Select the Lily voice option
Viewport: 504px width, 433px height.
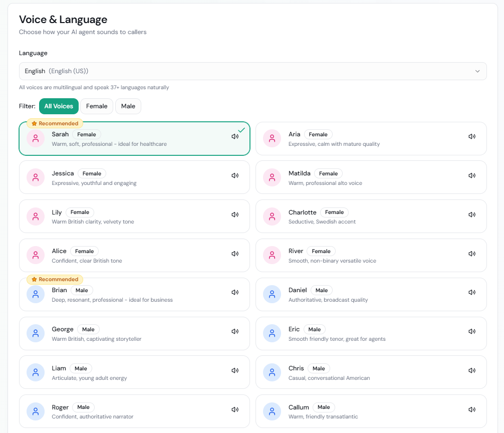coord(134,216)
